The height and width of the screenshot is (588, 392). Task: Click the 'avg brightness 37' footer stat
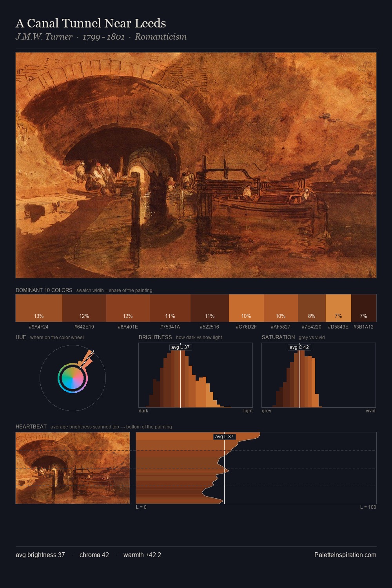coord(40,555)
